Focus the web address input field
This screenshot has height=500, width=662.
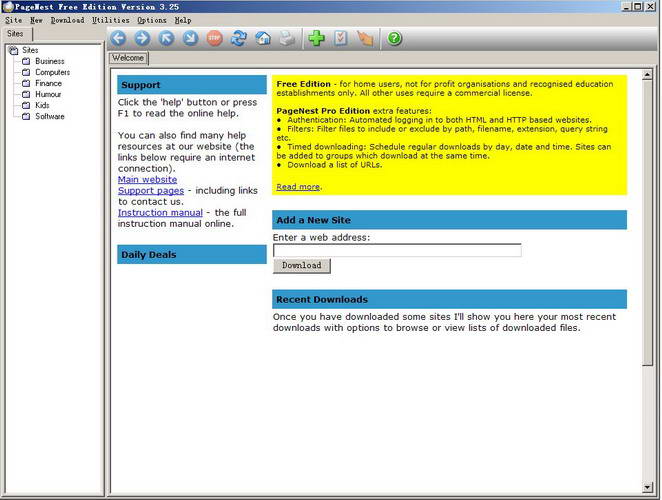(x=397, y=250)
